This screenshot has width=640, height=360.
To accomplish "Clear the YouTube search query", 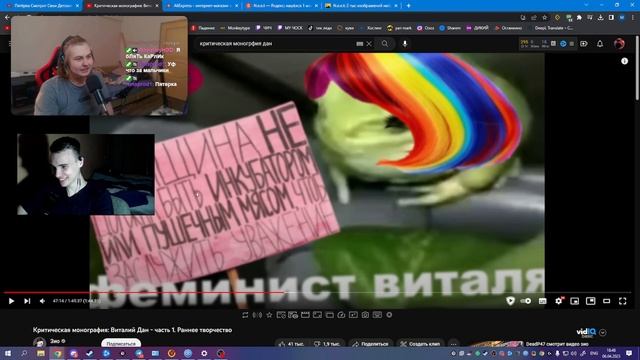I will (369, 44).
